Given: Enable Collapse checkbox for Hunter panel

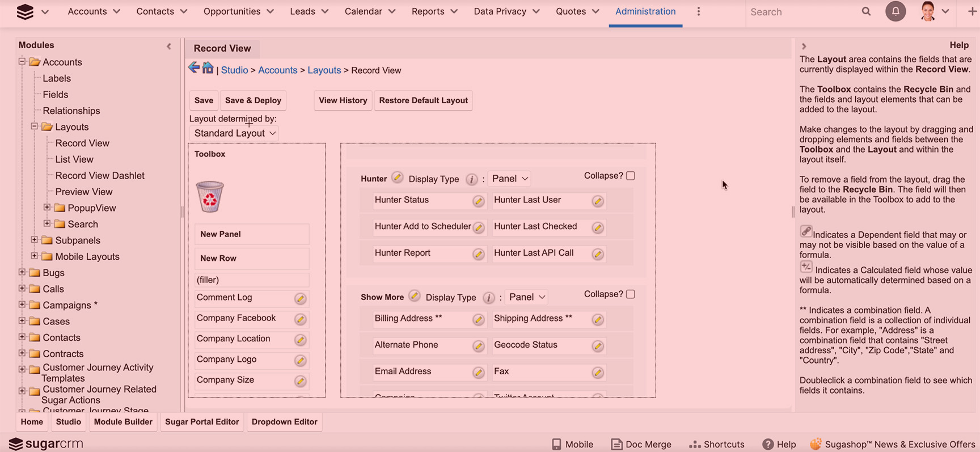Looking at the screenshot, I should 631,176.
